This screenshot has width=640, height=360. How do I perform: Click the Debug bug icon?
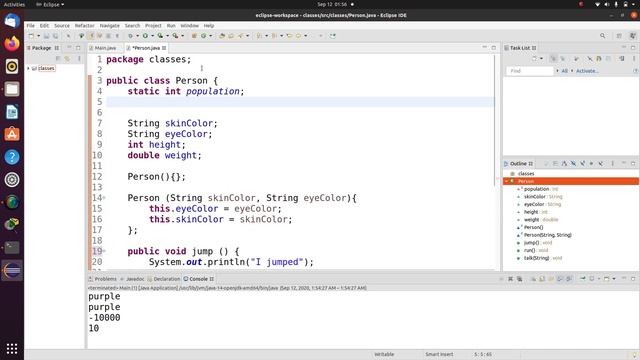[x=130, y=36]
